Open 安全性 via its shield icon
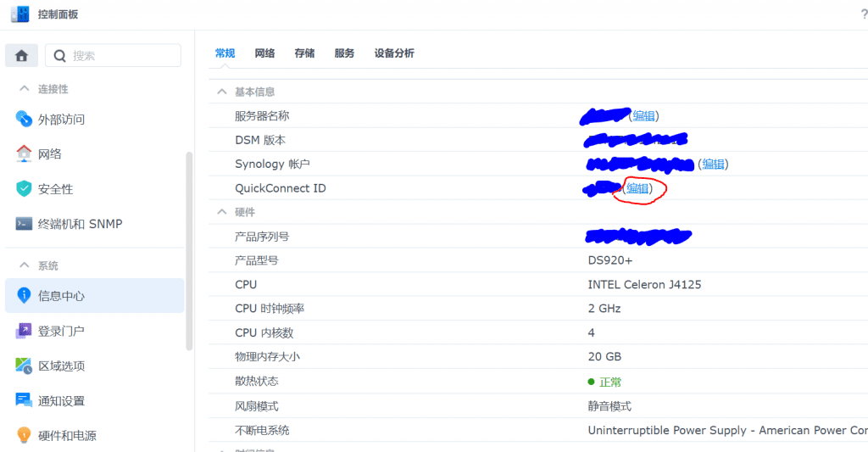Image resolution: width=868 pixels, height=452 pixels. [x=24, y=189]
